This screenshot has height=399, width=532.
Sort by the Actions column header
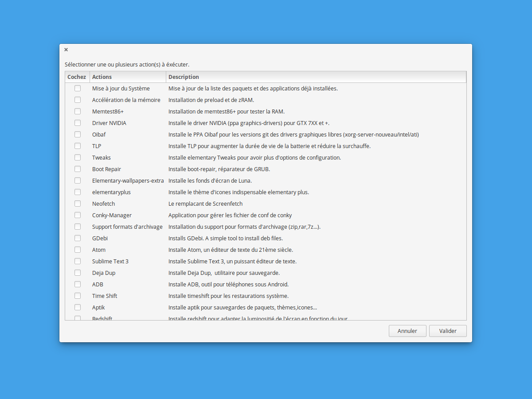click(x=128, y=77)
